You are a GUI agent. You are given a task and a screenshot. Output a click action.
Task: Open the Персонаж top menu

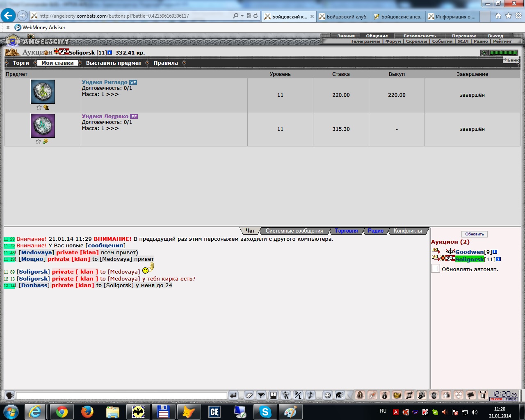464,36
